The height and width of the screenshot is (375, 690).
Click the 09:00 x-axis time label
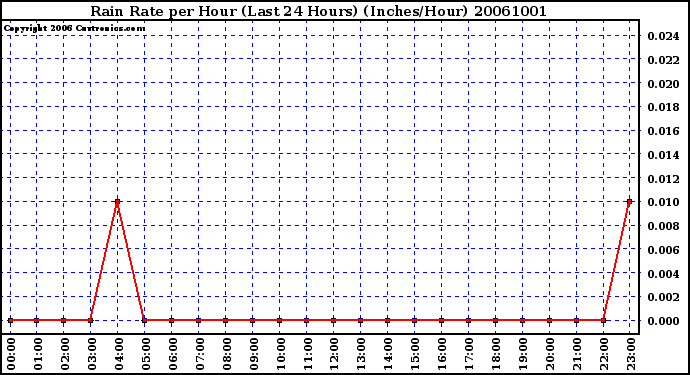coord(254,354)
